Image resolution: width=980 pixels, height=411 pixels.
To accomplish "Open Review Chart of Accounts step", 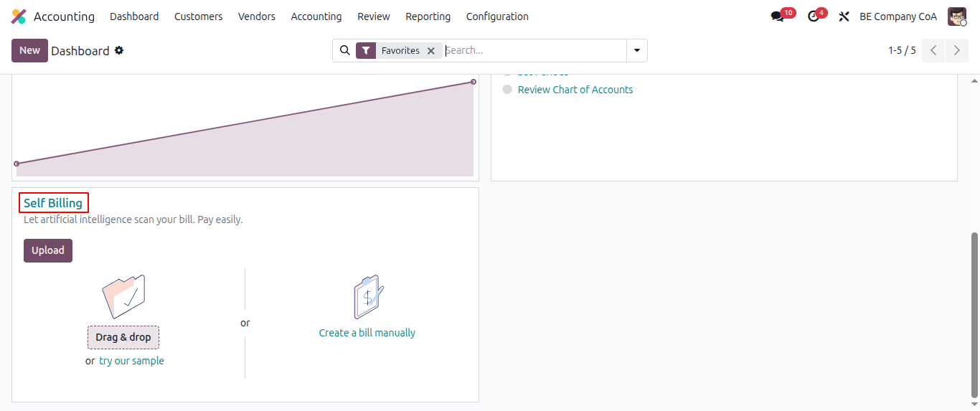I will click(x=575, y=90).
